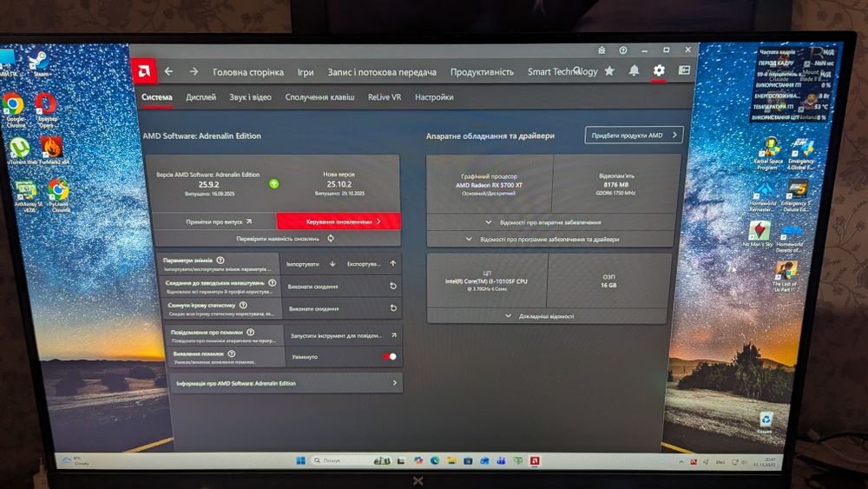Viewport: 868px width, 489px height.
Task: Switch to Дисплей sub-tab
Action: [201, 97]
